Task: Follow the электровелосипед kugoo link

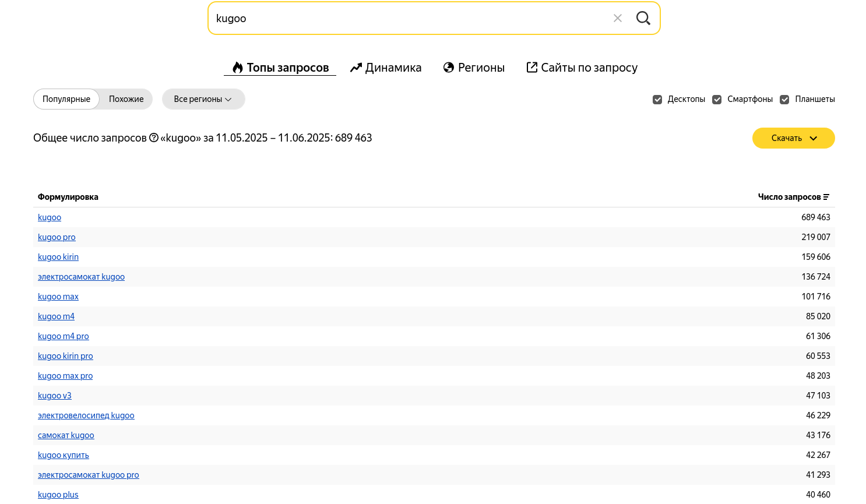Action: [86, 415]
